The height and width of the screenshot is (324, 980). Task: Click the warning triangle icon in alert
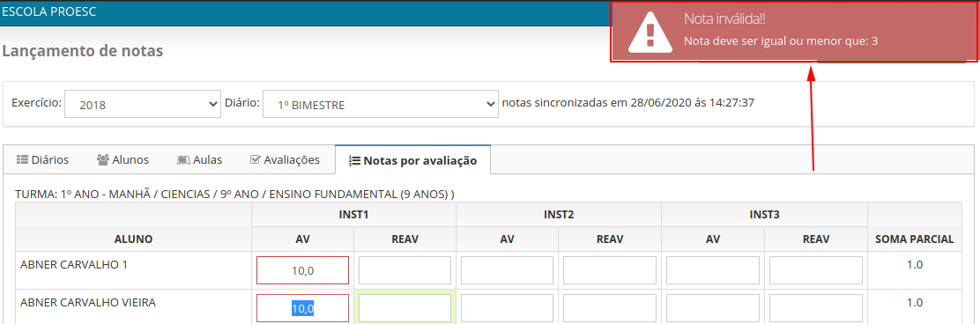[x=650, y=32]
